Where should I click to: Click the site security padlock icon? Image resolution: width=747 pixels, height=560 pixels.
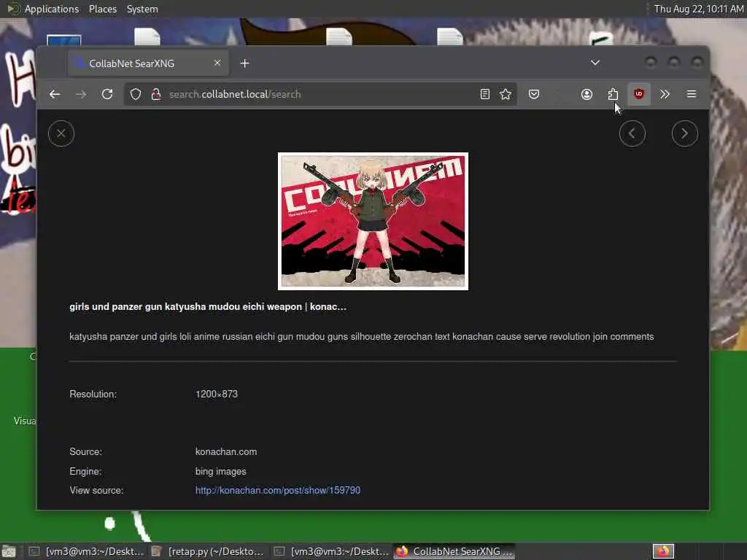[x=156, y=94]
